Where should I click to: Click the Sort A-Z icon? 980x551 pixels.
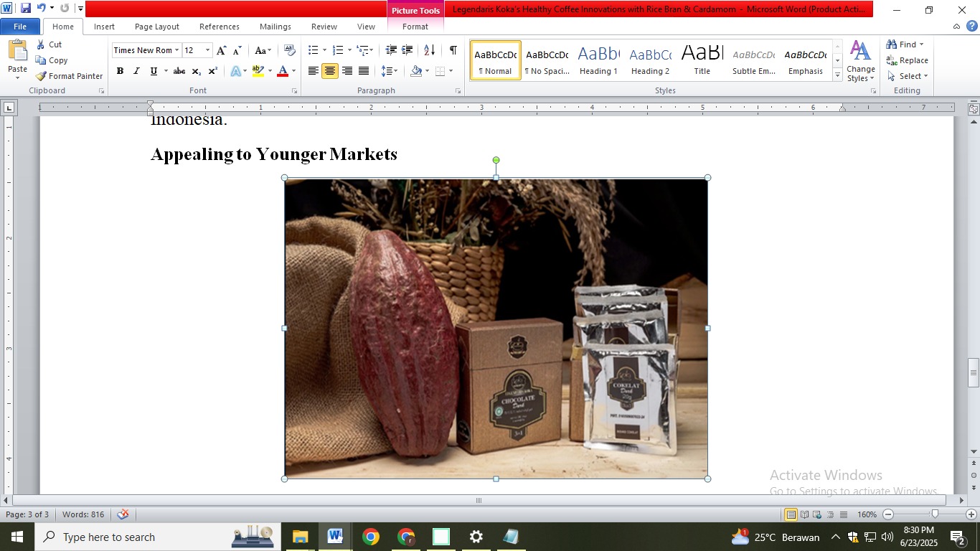click(430, 50)
